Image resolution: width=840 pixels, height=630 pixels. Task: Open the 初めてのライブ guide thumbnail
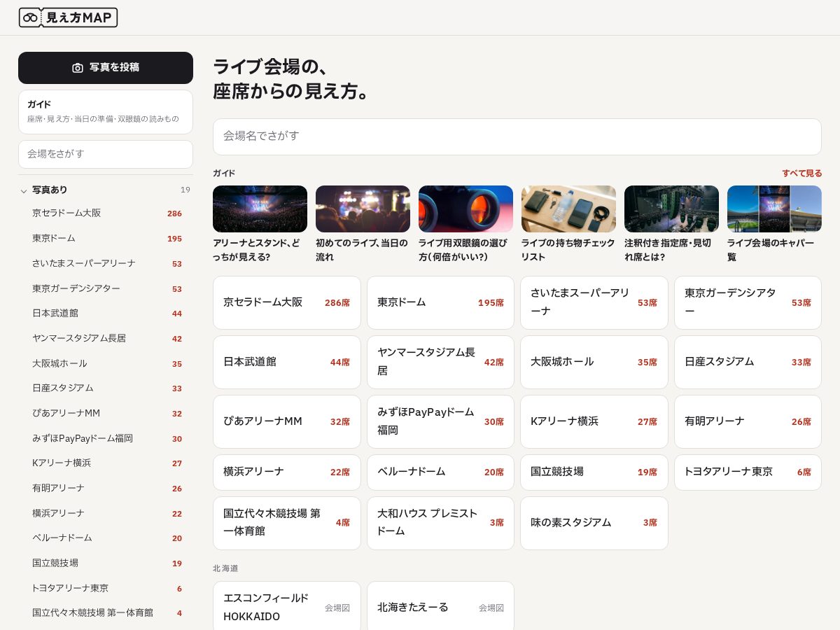363,209
